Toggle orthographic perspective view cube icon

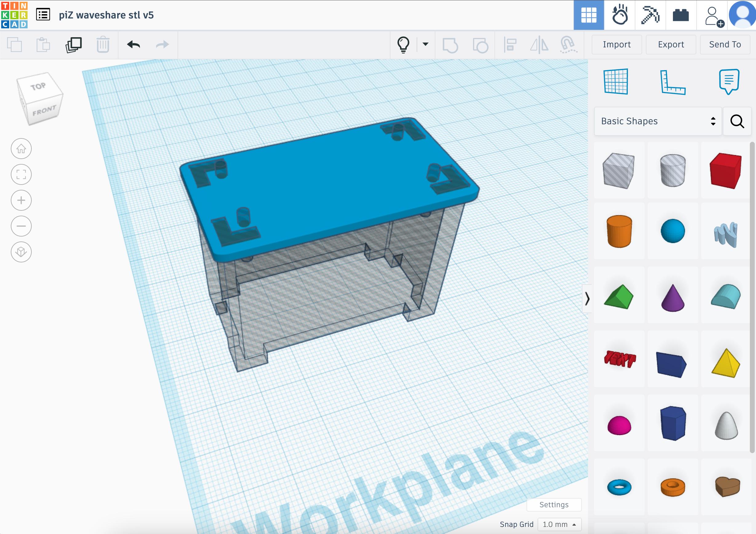pos(21,252)
